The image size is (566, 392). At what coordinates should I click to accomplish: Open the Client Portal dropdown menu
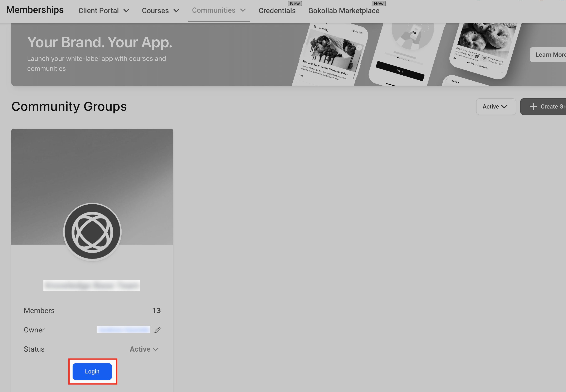point(103,11)
